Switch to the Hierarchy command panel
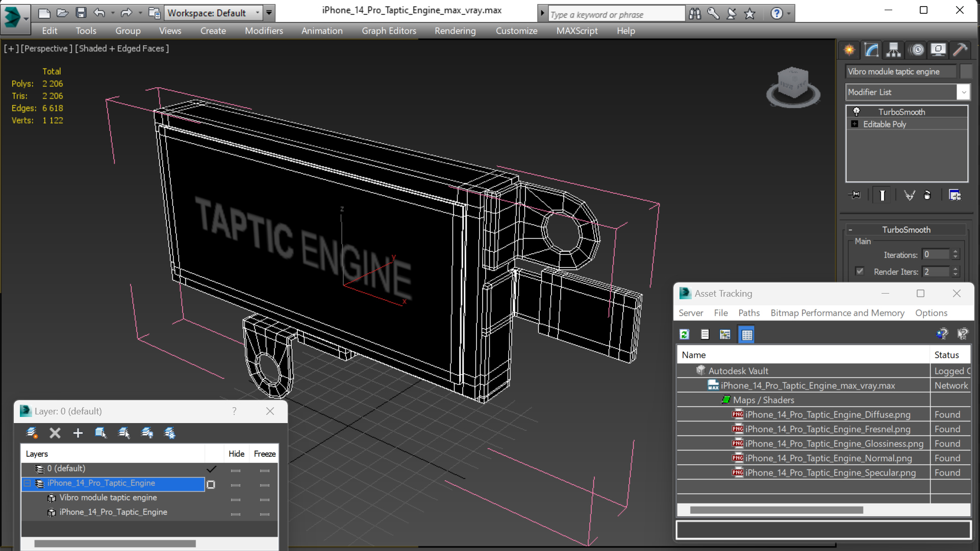 pos(893,50)
